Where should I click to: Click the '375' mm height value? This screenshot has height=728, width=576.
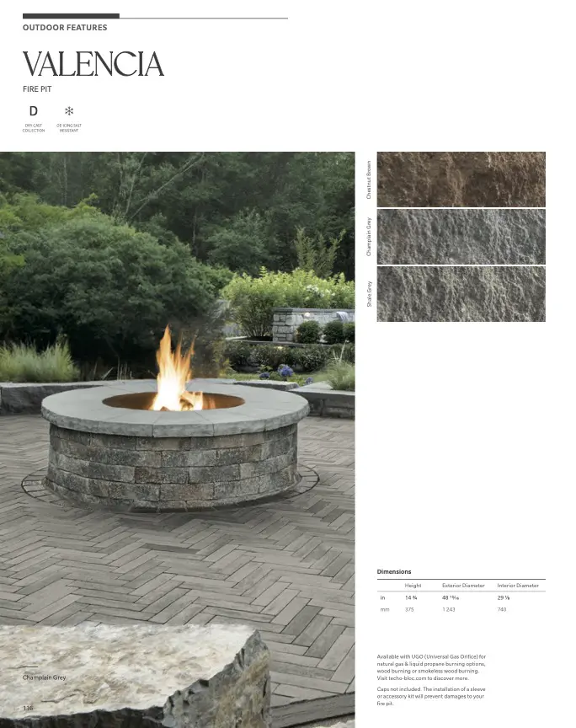(x=409, y=609)
